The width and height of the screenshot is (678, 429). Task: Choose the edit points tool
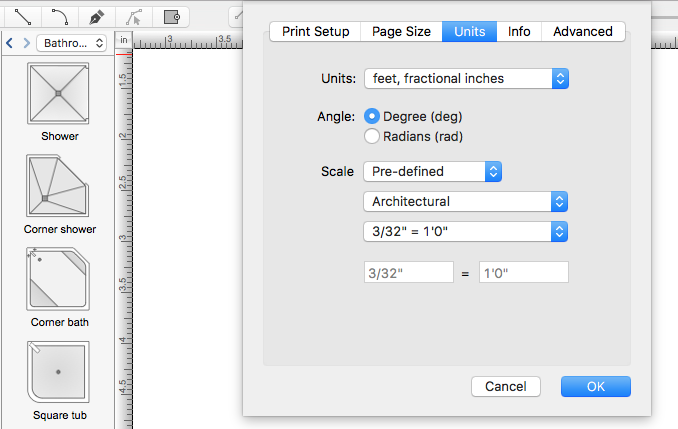click(134, 17)
